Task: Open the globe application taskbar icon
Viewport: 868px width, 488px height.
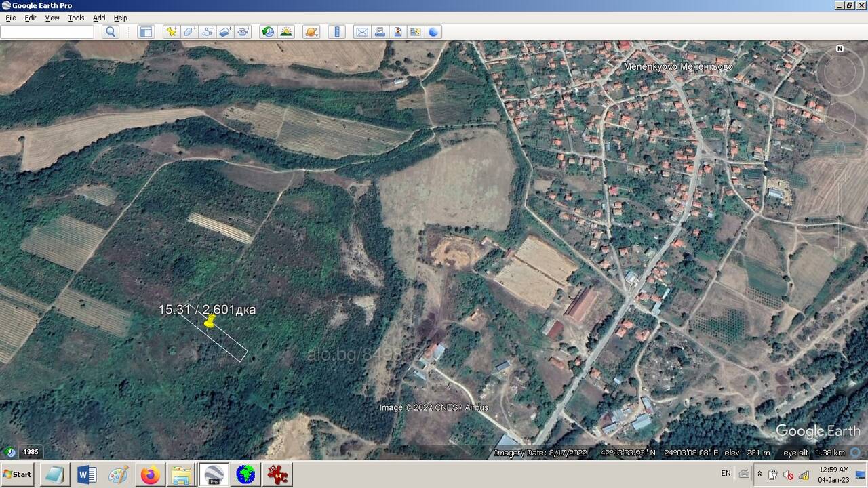Action: 245,474
